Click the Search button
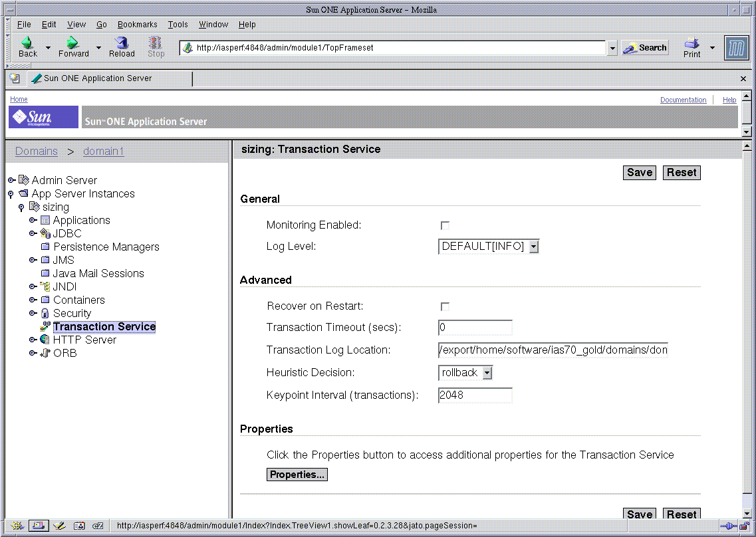Image resolution: width=756 pixels, height=537 pixels. tap(645, 48)
